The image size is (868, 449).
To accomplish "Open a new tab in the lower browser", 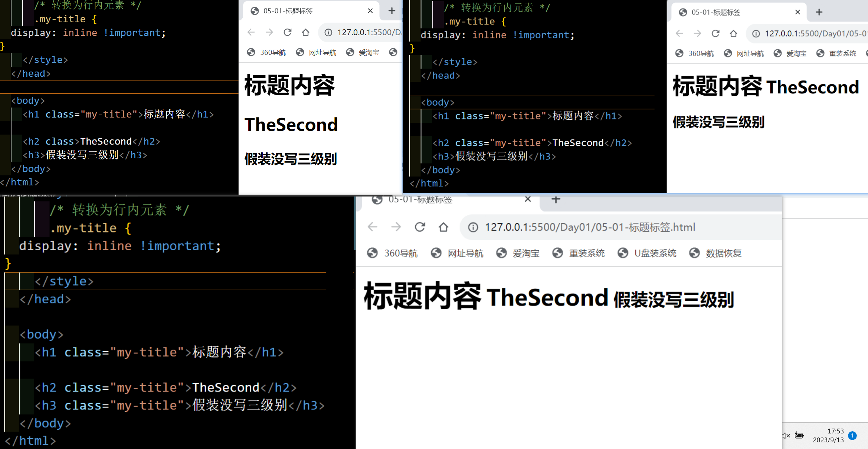I will click(x=556, y=200).
